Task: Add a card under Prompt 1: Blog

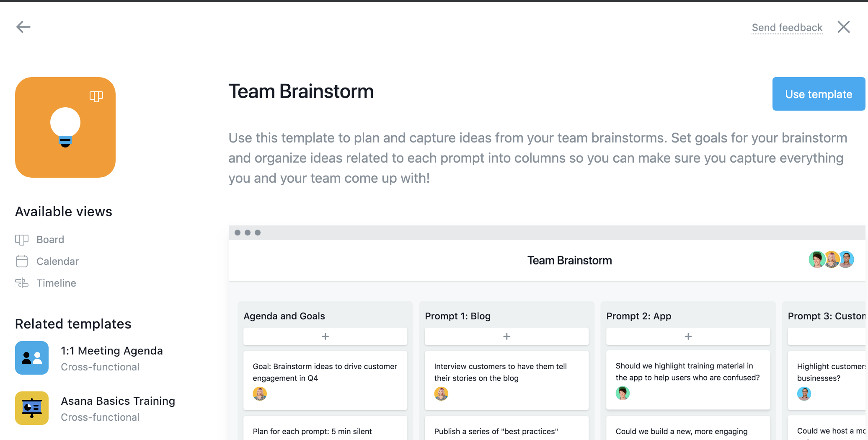Action: tap(506, 336)
